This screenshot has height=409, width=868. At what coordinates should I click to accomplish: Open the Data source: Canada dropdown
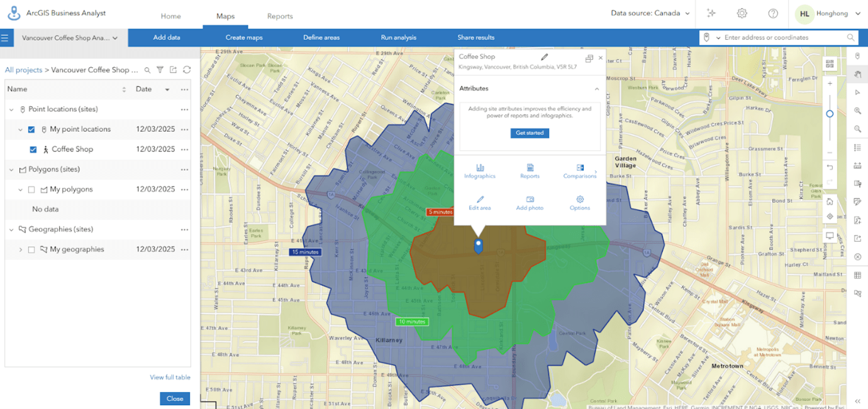point(650,13)
